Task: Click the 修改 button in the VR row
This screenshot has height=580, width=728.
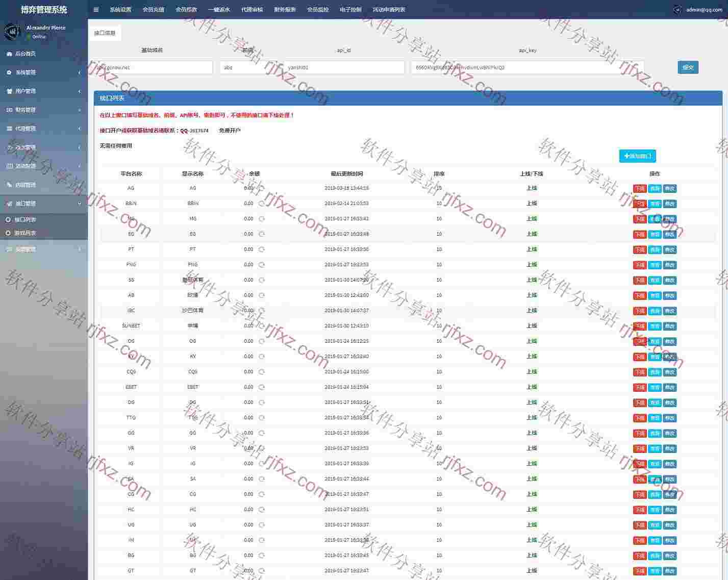Action: tap(670, 448)
